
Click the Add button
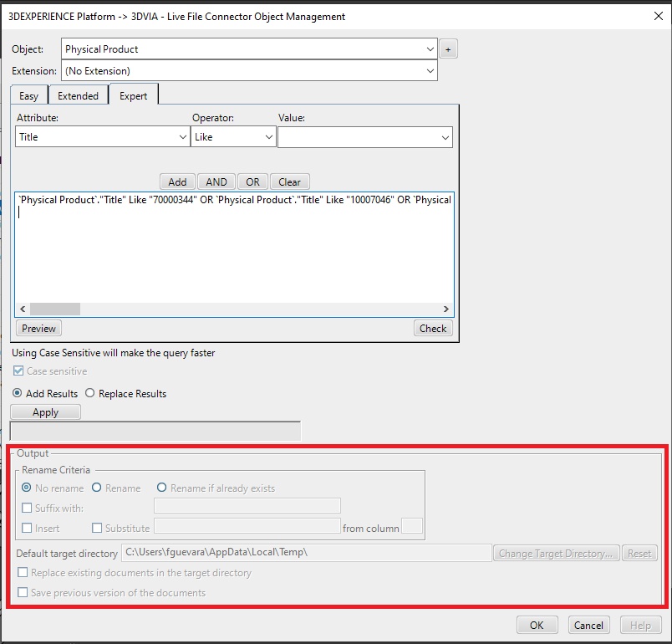177,182
